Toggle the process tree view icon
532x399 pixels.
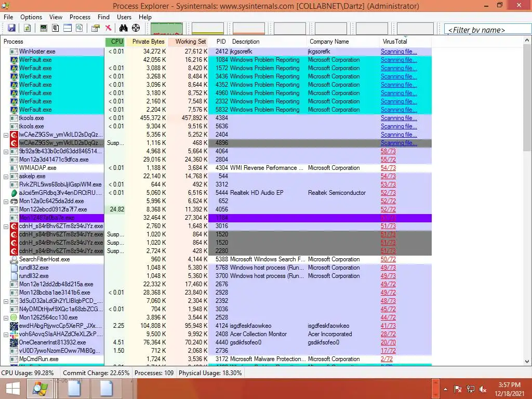coord(55,28)
